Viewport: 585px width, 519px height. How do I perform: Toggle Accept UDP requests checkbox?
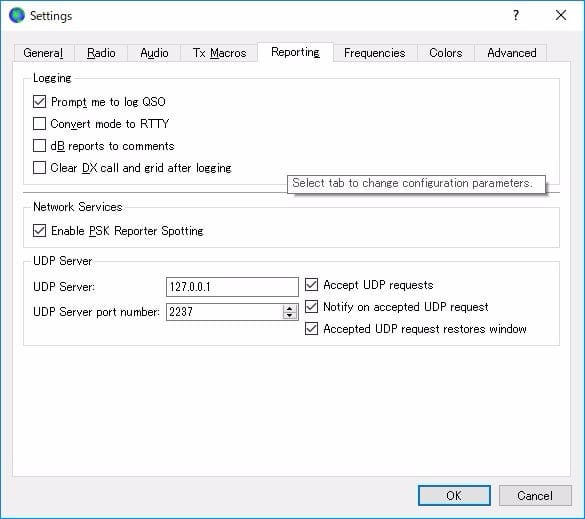point(312,285)
